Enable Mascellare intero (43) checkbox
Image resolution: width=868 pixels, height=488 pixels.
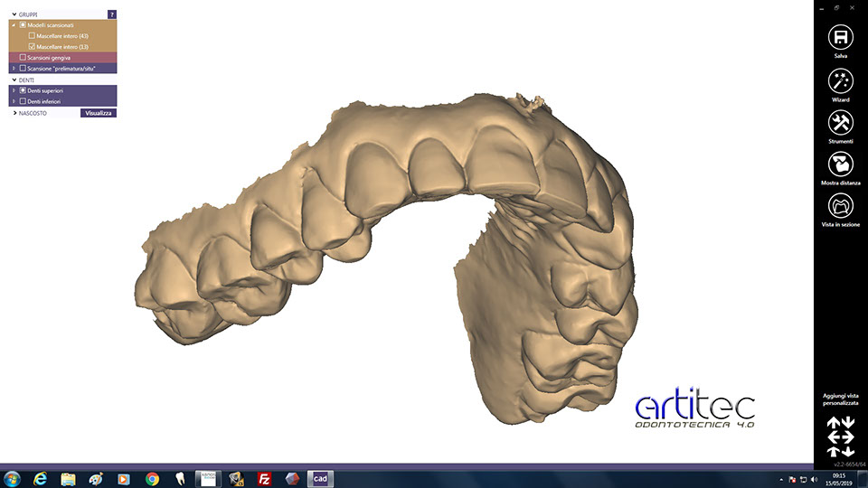33,35
